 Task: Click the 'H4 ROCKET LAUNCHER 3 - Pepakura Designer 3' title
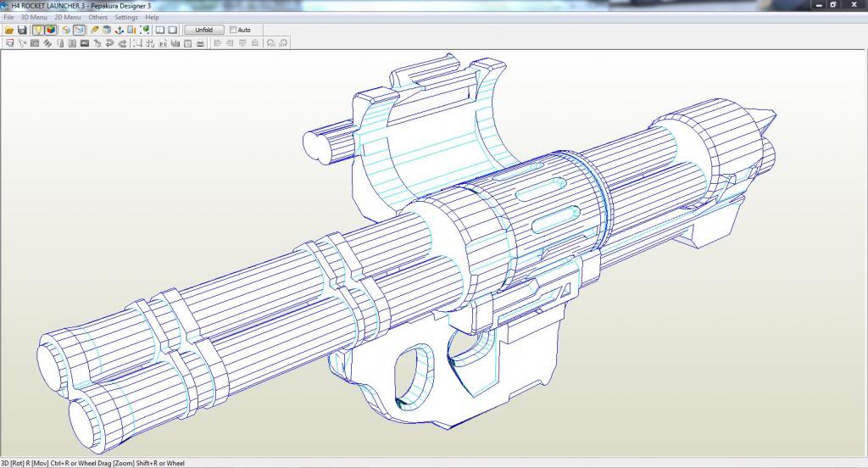pyautogui.click(x=81, y=6)
